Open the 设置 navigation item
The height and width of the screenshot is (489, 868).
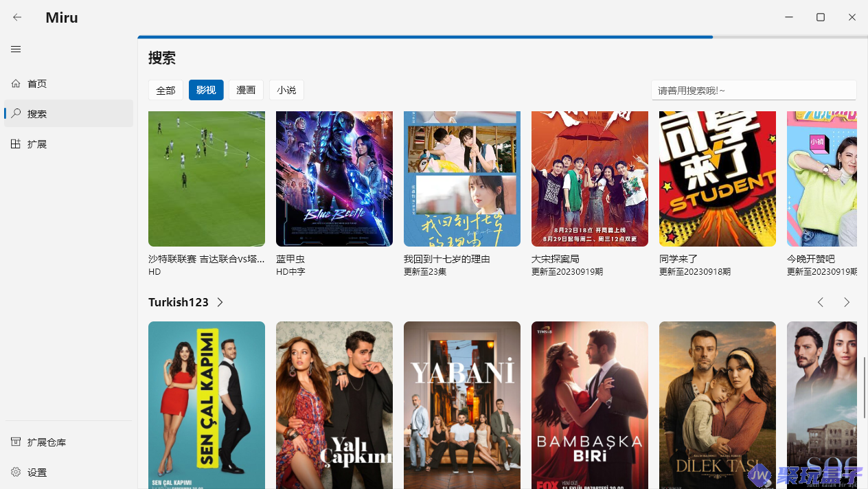coord(69,473)
